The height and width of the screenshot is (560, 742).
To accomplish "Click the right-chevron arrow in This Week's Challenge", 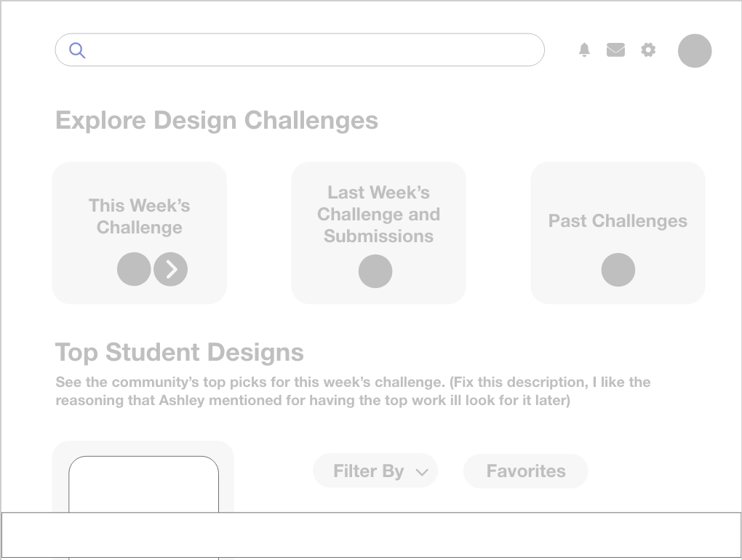I will pyautogui.click(x=170, y=269).
